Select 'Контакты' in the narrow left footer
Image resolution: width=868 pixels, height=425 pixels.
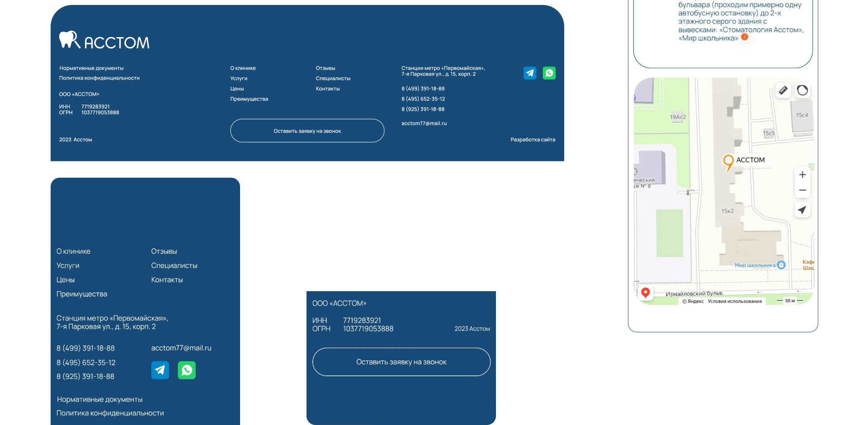click(x=167, y=280)
